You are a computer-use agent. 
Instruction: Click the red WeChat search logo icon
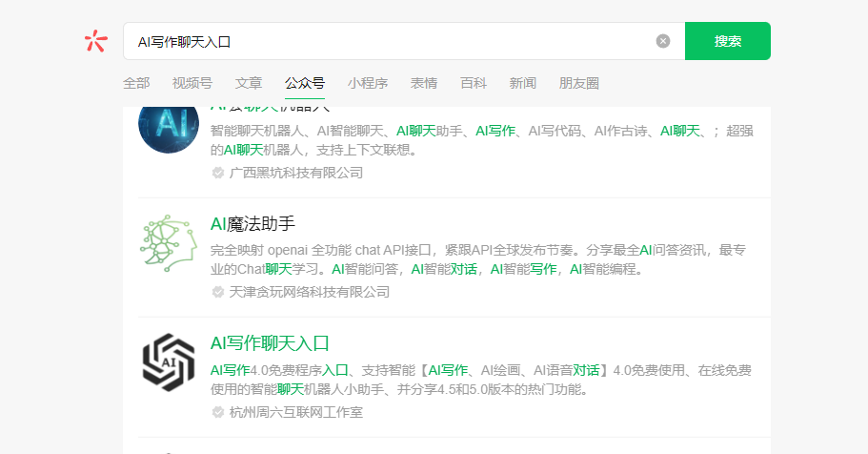pos(96,41)
